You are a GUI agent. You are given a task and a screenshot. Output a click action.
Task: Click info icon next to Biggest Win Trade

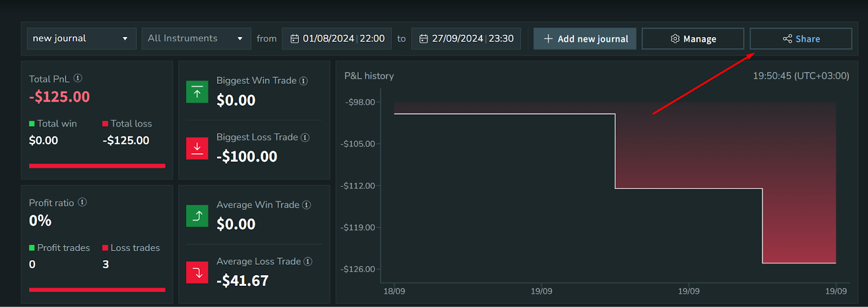(x=304, y=81)
